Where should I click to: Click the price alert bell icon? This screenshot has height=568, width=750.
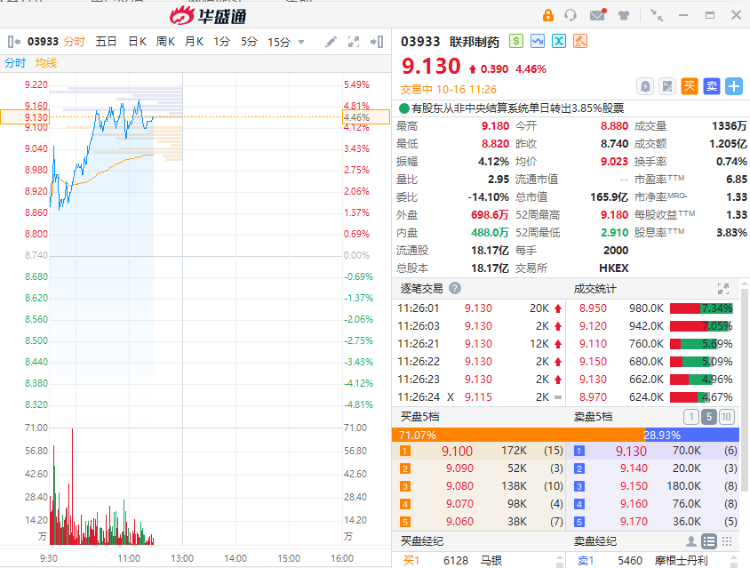click(x=646, y=87)
